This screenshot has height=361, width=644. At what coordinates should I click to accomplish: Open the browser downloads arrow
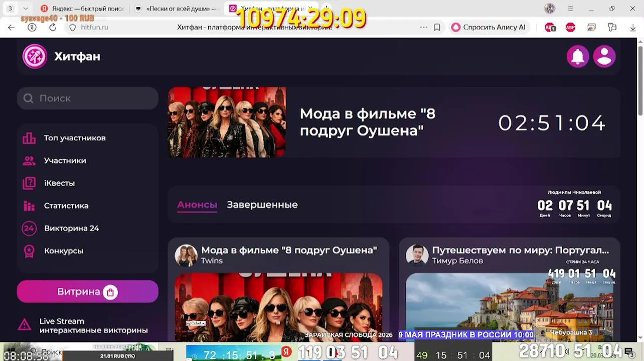(633, 28)
